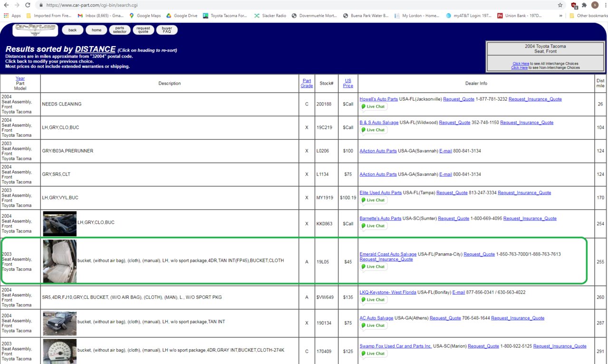This screenshot has width=608, height=364.
Task: Click the site's back button
Action: pos(72,30)
